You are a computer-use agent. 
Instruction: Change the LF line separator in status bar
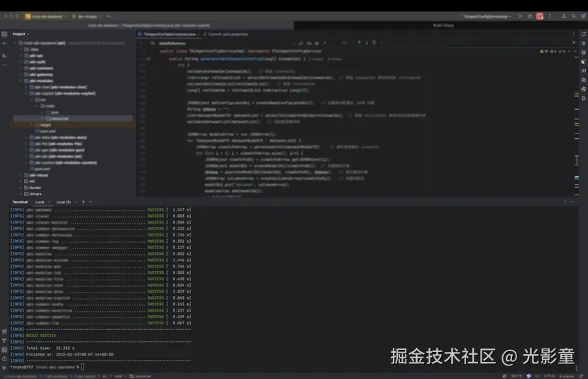[538, 376]
